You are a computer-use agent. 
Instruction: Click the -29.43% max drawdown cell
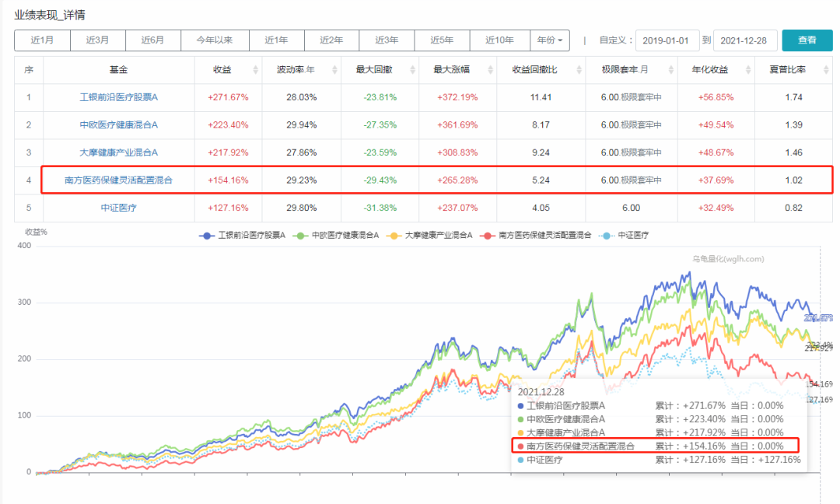tap(380, 180)
